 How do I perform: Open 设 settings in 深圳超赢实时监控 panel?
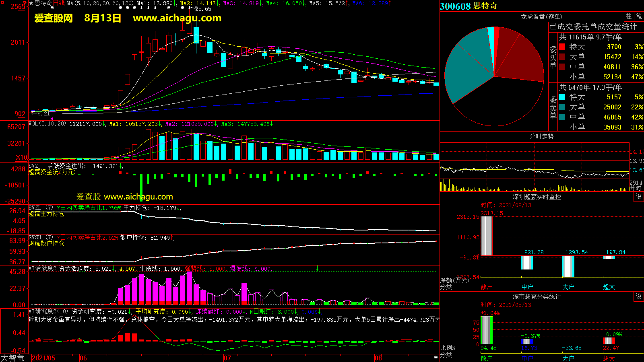tap(639, 197)
